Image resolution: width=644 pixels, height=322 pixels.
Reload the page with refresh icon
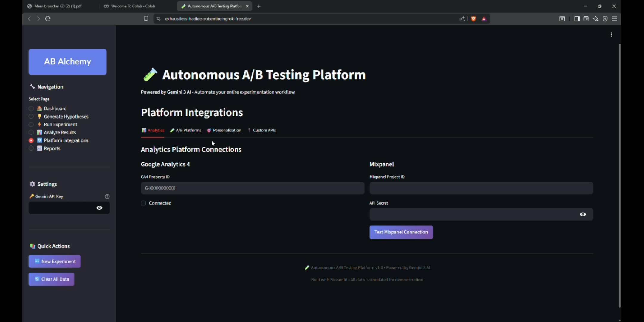point(48,18)
